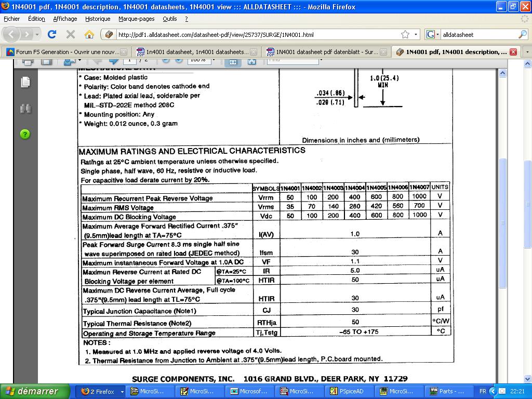This screenshot has height=399, width=532.
Task: Click the site identity icon in the address bar
Action: click(x=109, y=34)
